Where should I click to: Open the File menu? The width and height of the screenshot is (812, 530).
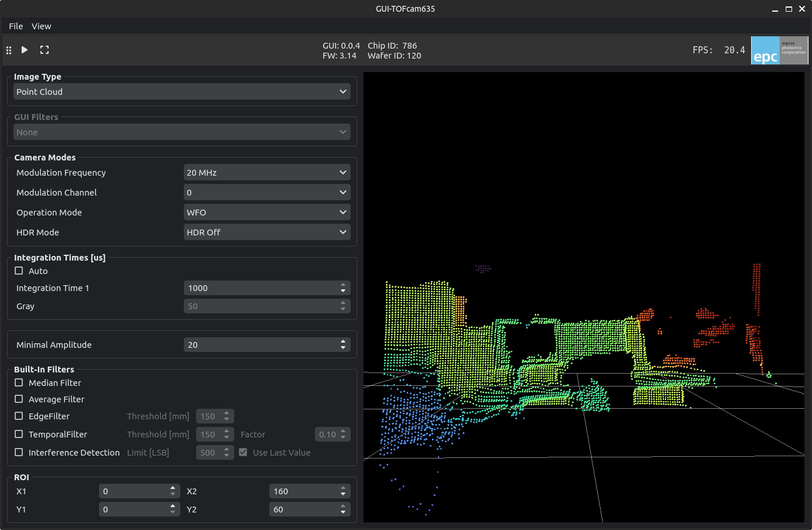16,26
